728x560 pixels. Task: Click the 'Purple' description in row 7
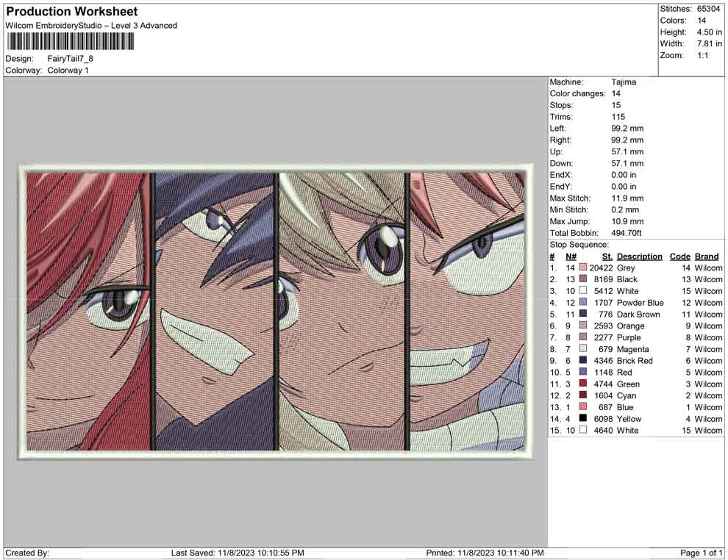click(629, 337)
